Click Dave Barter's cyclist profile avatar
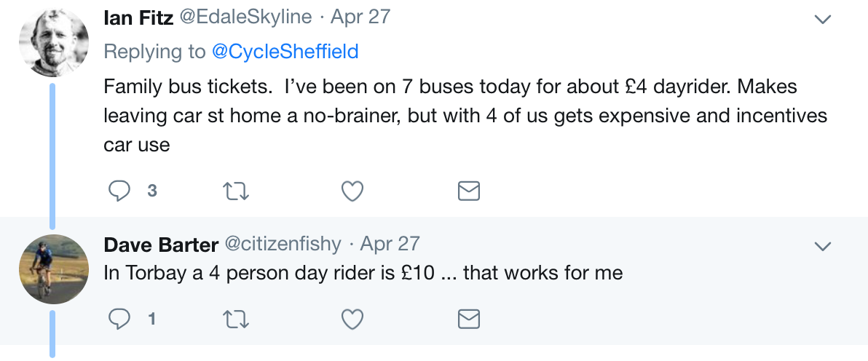The width and height of the screenshot is (868, 361). (53, 269)
